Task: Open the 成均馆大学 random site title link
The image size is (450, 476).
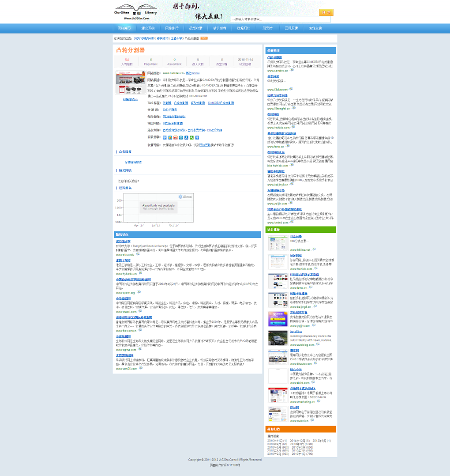Action: (x=123, y=241)
